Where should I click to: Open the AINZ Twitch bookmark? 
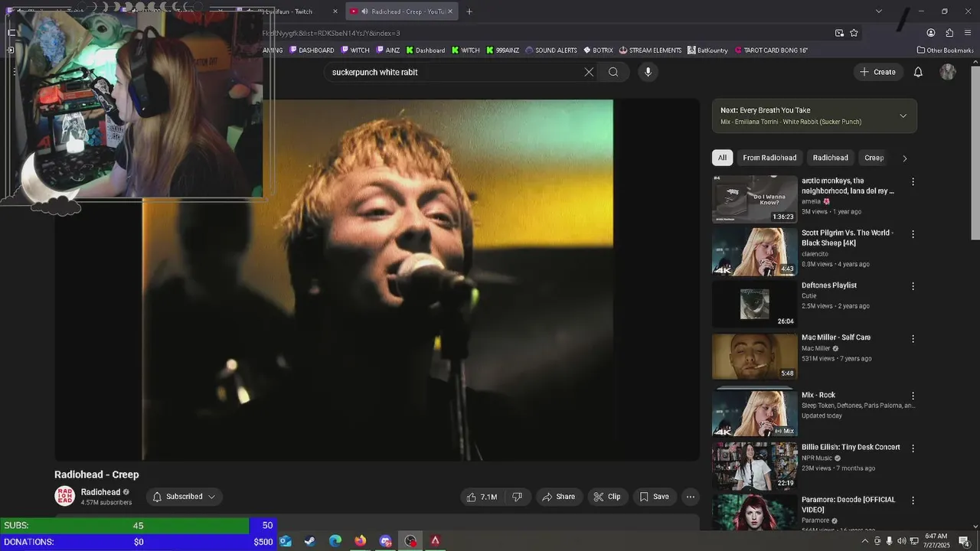tap(388, 51)
